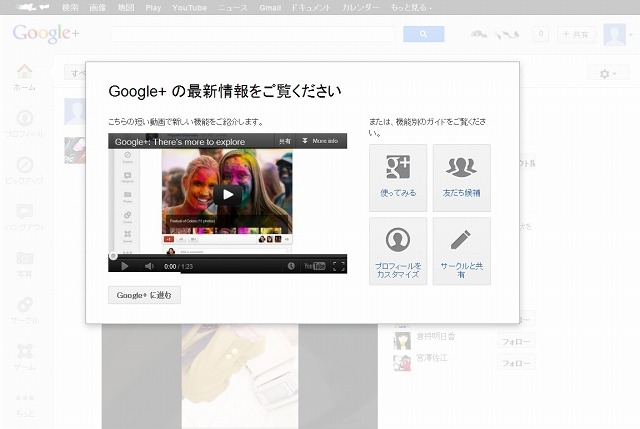Open YouTube from the top navigation bar

(188, 7)
